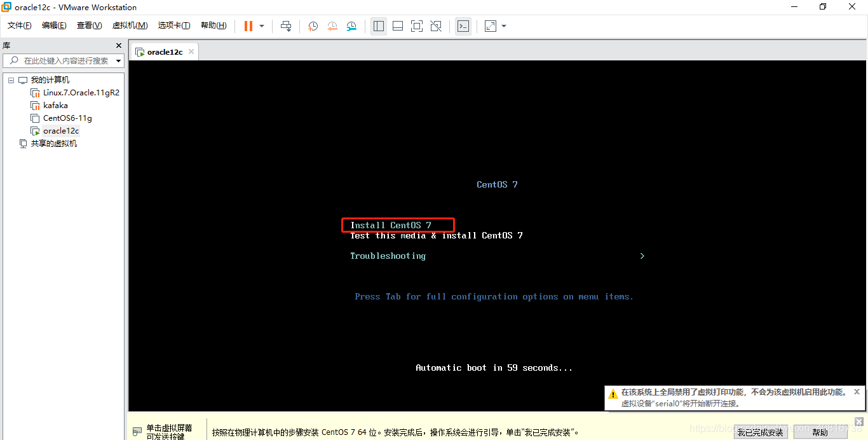Click the 共享的虚拟机 icon
Viewport: 868px width, 440px height.
pos(24,144)
